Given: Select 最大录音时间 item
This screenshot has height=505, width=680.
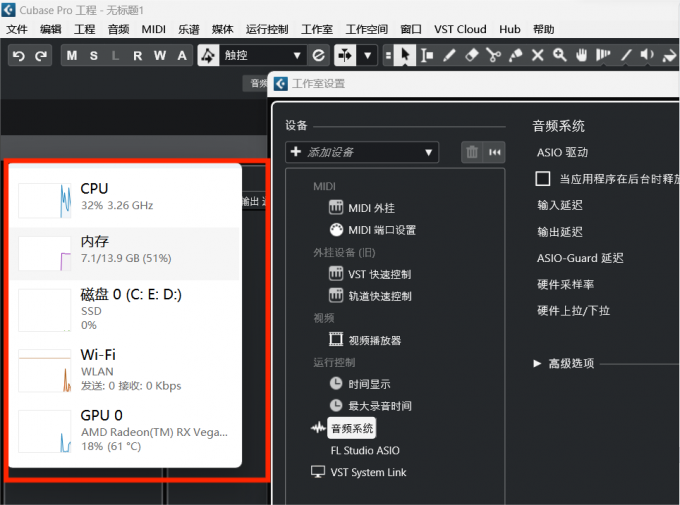Looking at the screenshot, I should point(370,406).
